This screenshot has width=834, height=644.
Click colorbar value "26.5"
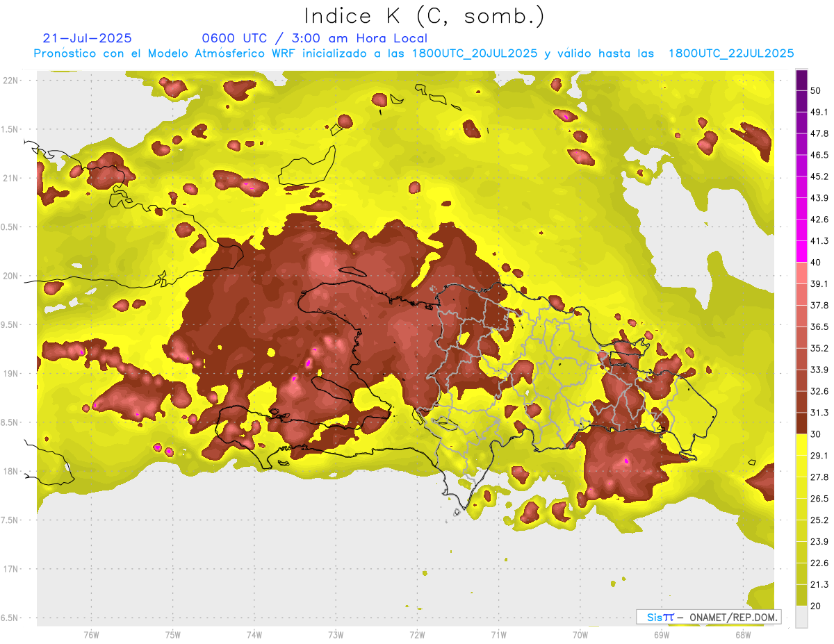[x=819, y=499]
